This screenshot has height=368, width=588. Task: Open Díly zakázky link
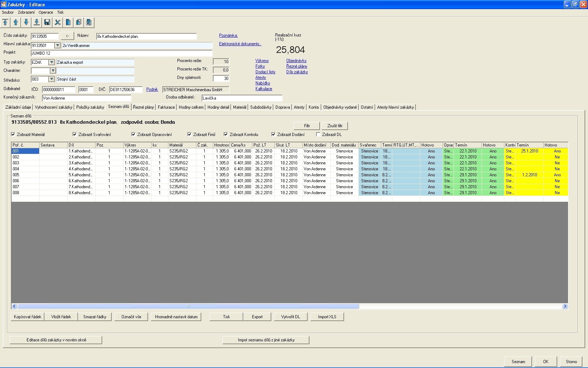[x=297, y=72]
